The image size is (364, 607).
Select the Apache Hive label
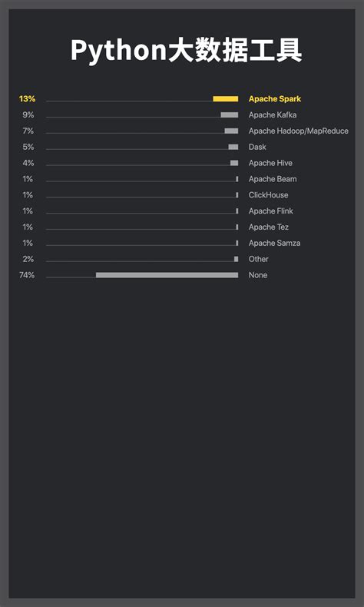pos(270,163)
